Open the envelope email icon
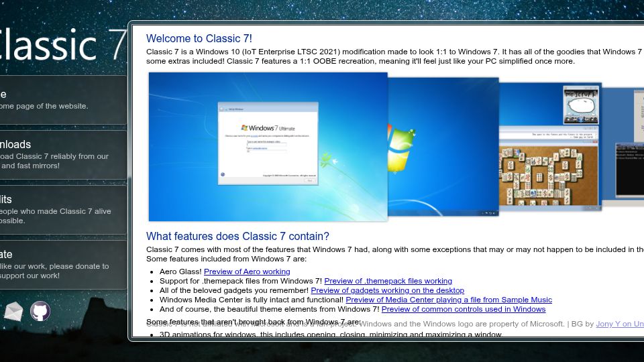Image resolution: width=644 pixels, height=362 pixels. tap(13, 311)
